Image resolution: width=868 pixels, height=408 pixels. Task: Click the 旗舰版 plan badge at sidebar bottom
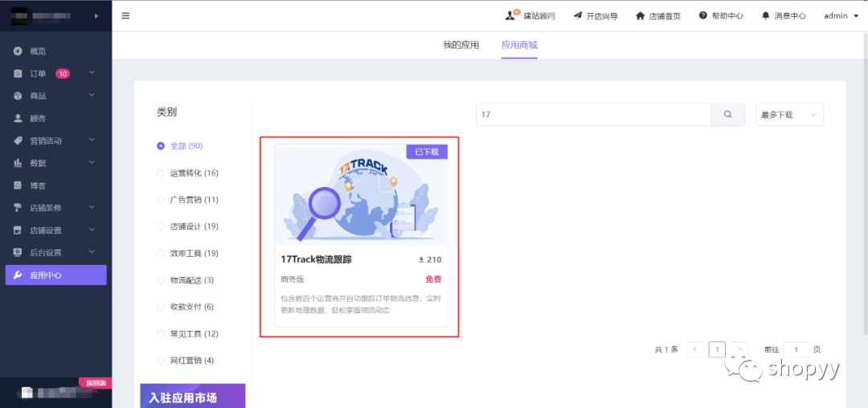tap(95, 382)
